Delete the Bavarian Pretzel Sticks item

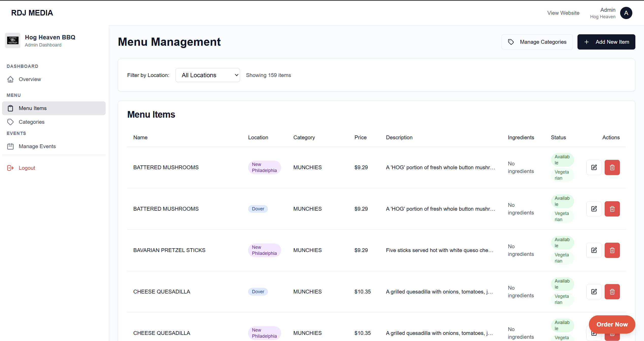[x=612, y=250]
